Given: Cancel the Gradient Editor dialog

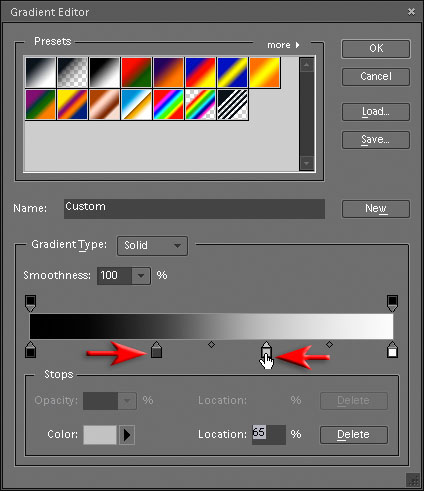Looking at the screenshot, I should coord(376,77).
